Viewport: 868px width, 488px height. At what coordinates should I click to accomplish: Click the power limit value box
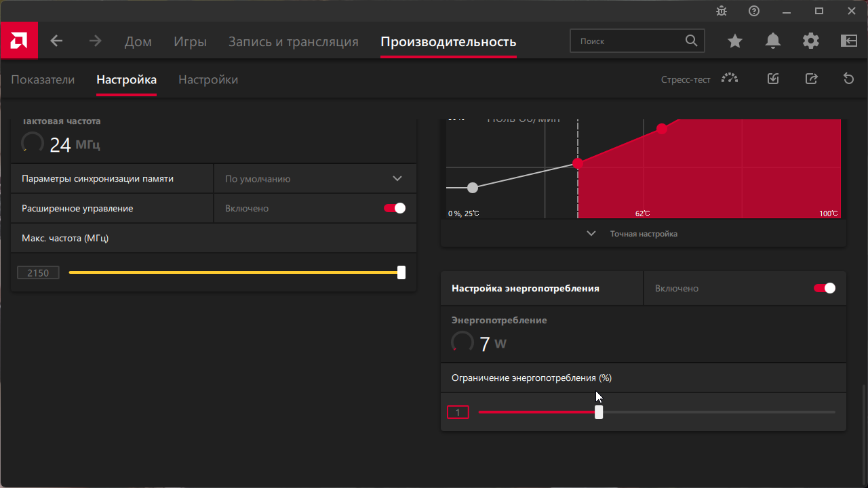click(458, 412)
